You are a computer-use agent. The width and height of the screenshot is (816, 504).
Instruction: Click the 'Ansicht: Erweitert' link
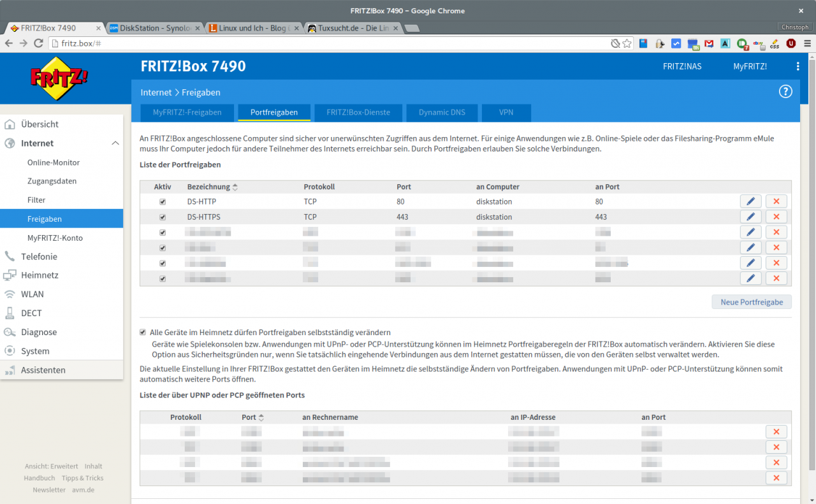[52, 466]
